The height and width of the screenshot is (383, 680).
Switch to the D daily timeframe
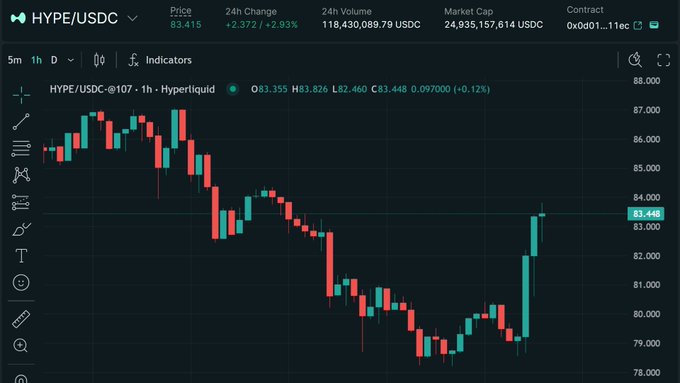pos(54,60)
